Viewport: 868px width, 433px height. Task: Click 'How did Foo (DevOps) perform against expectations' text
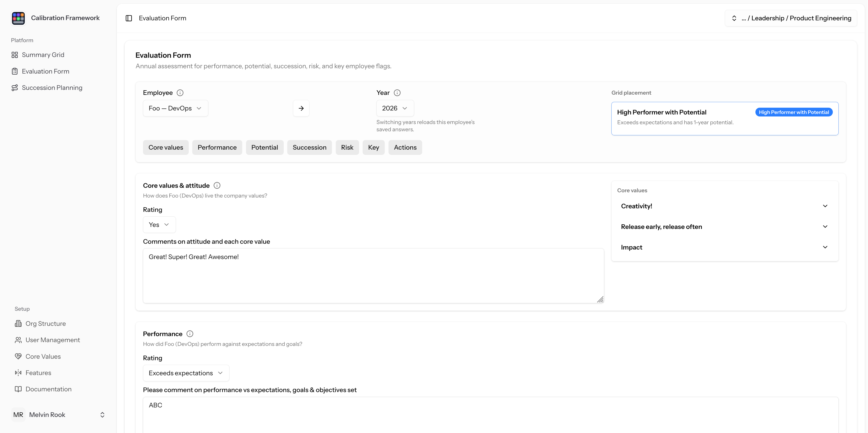(222, 344)
